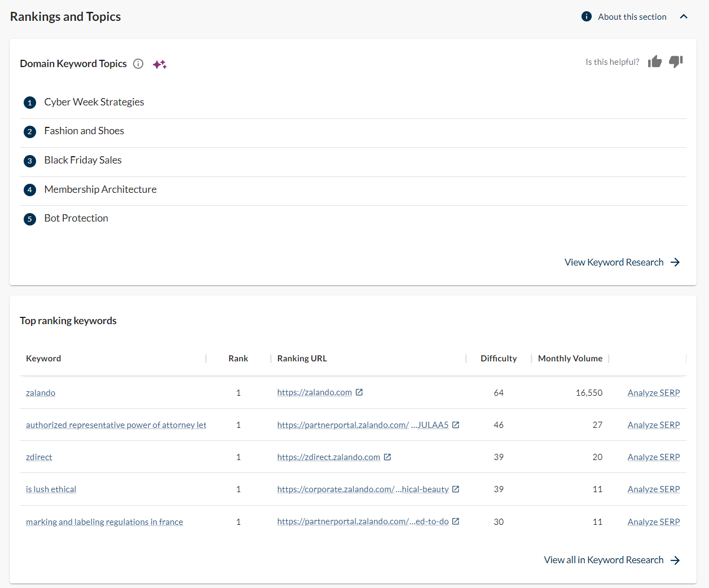Click number 3 badge for Black Friday Sales

[x=30, y=161]
